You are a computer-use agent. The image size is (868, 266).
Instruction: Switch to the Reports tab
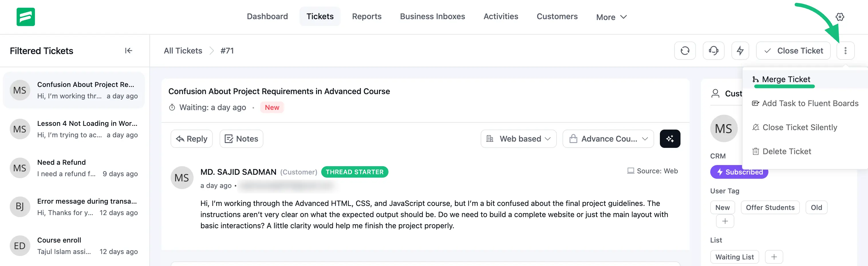[x=367, y=16]
